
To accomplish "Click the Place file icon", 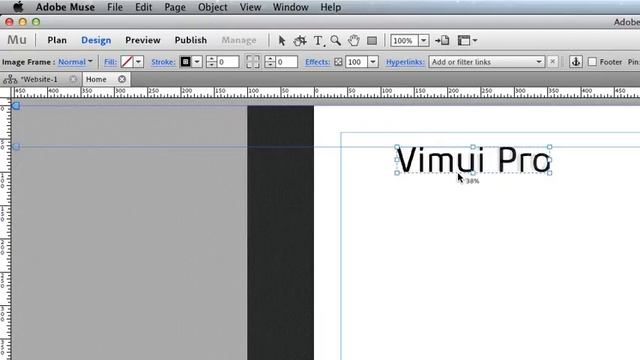I will tap(442, 40).
